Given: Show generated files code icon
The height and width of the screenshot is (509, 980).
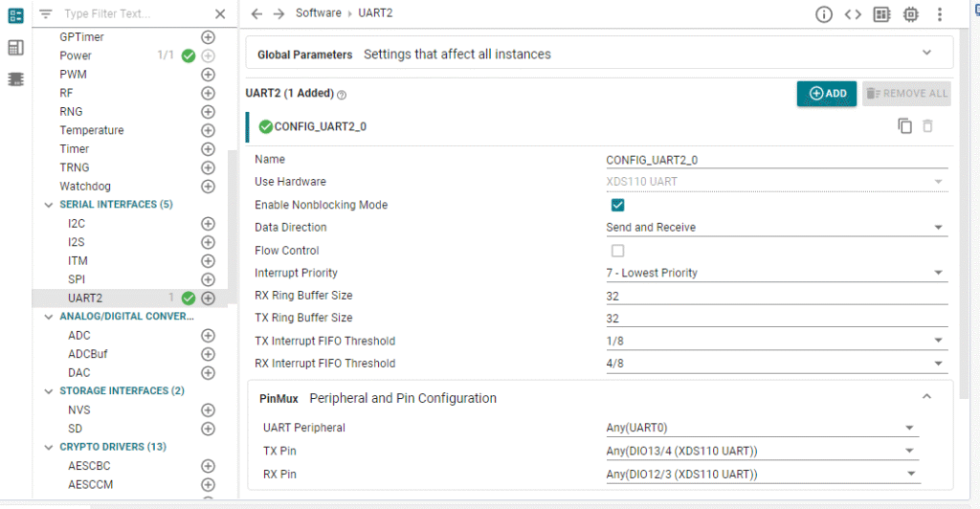Looking at the screenshot, I should [853, 14].
